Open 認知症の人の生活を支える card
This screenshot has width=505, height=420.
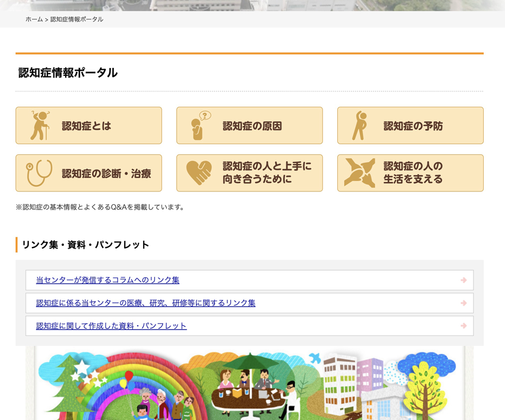410,173
